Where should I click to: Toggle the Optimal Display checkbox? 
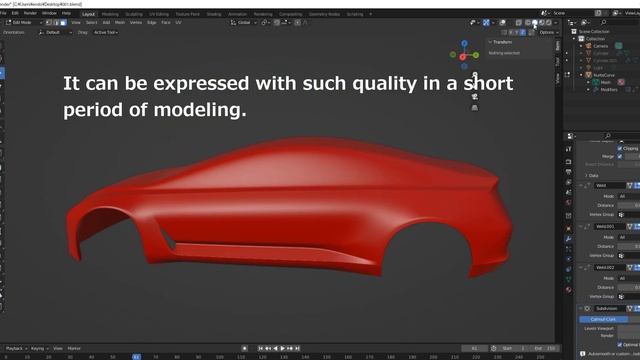pos(620,345)
